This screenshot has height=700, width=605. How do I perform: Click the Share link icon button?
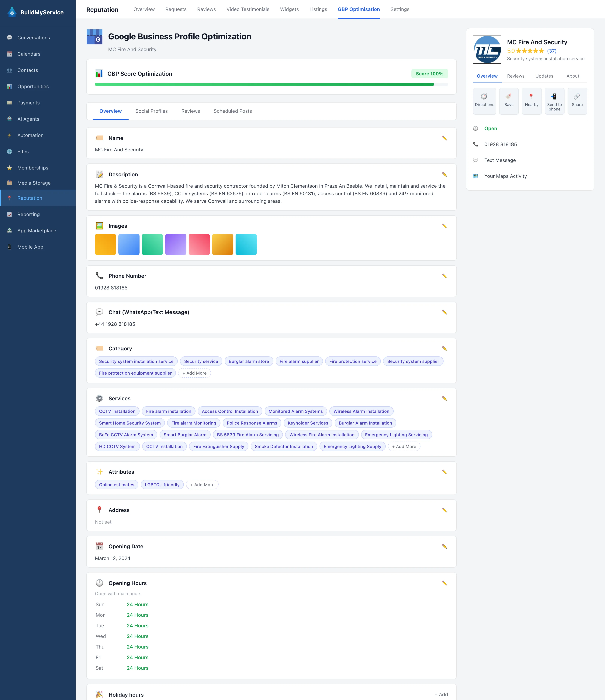click(577, 101)
